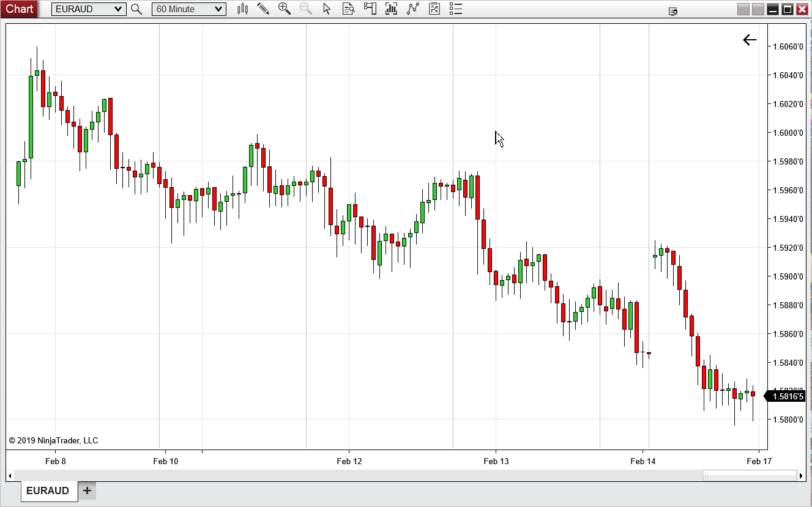Click the Feb 10 date label
The image size is (812, 507).
click(x=165, y=461)
